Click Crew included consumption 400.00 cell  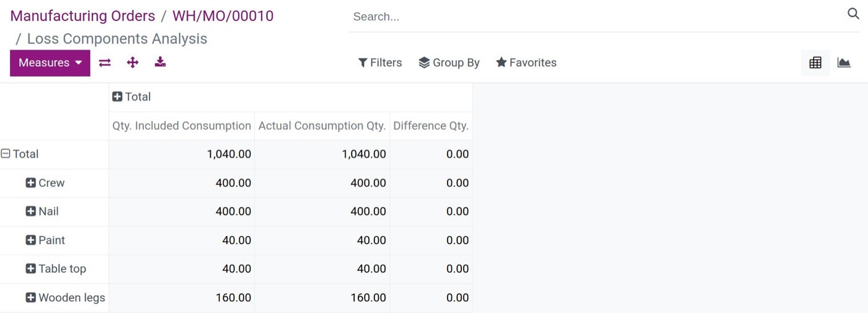[x=182, y=183]
